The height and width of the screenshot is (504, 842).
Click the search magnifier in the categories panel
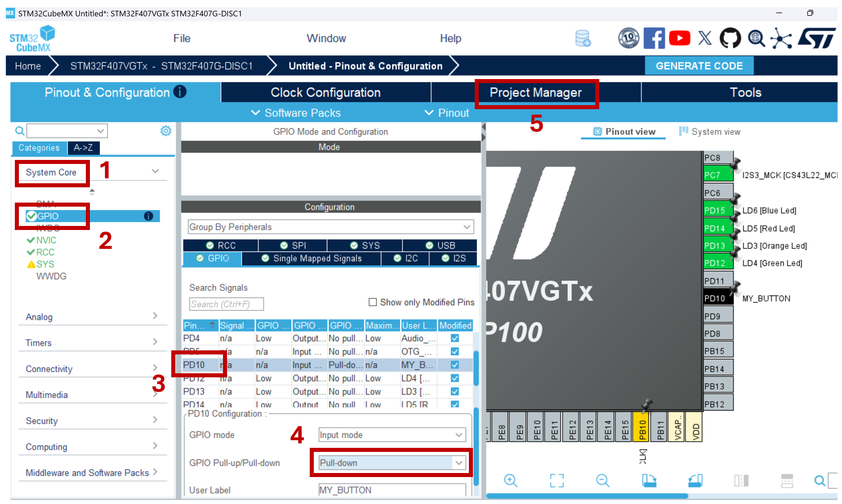pyautogui.click(x=20, y=131)
